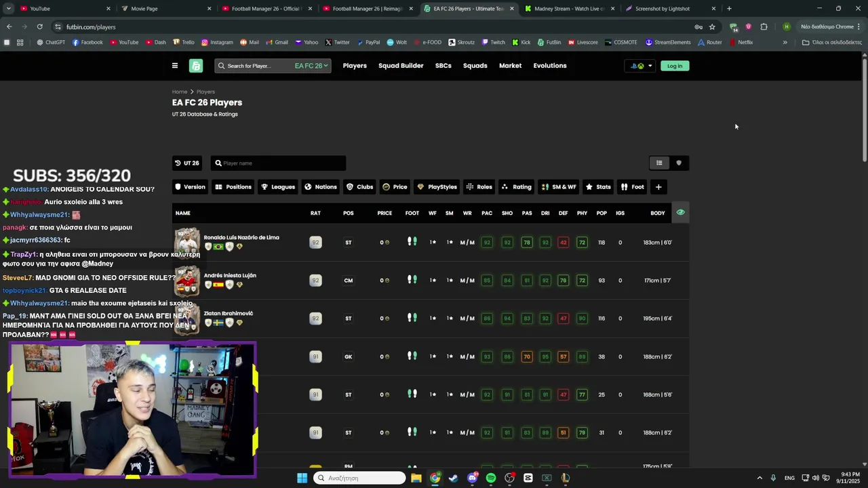
Task: Open the console platform selector dropdown
Action: [641, 66]
